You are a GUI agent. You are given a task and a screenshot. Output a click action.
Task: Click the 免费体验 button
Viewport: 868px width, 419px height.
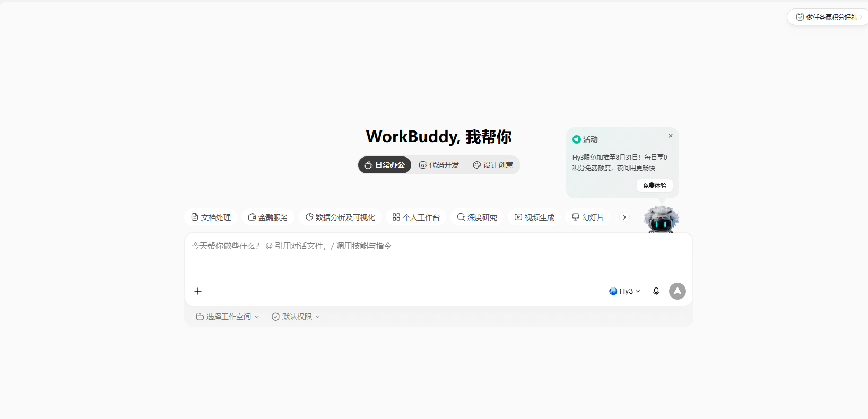click(654, 186)
